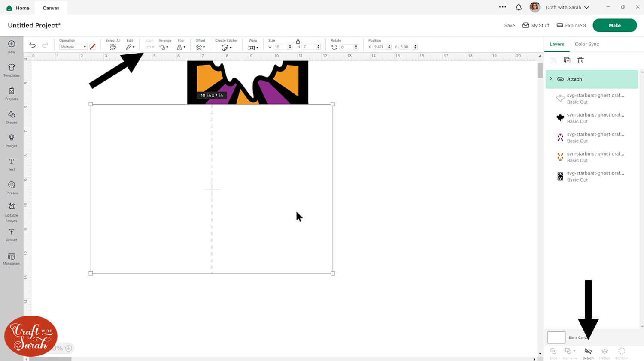
Task: Select the purple pieces layer
Action: coord(592,138)
